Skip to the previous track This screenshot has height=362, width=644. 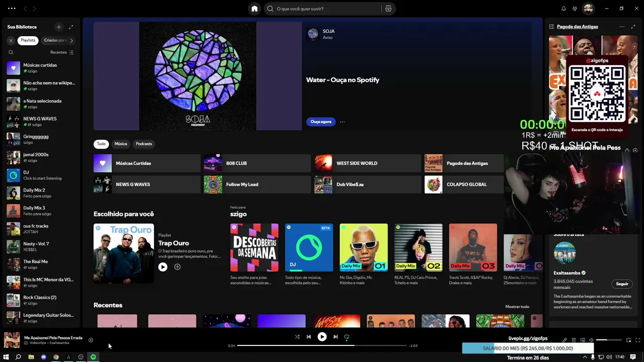click(309, 337)
